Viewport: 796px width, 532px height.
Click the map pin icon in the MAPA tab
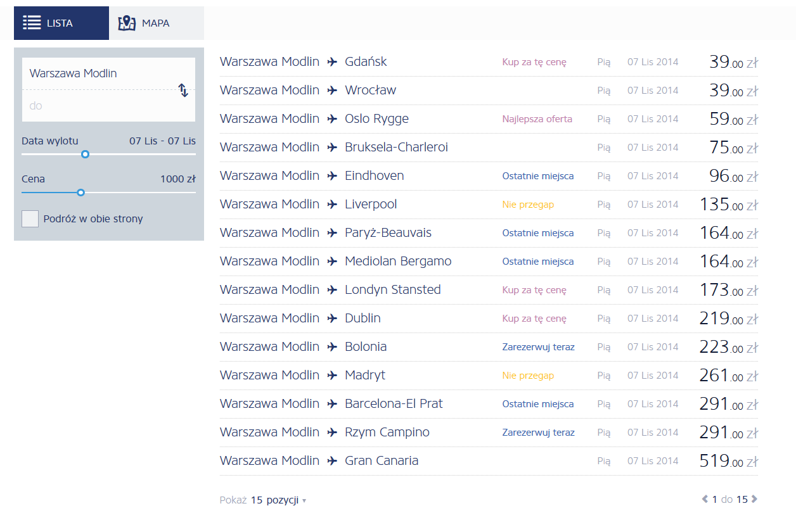point(127,23)
